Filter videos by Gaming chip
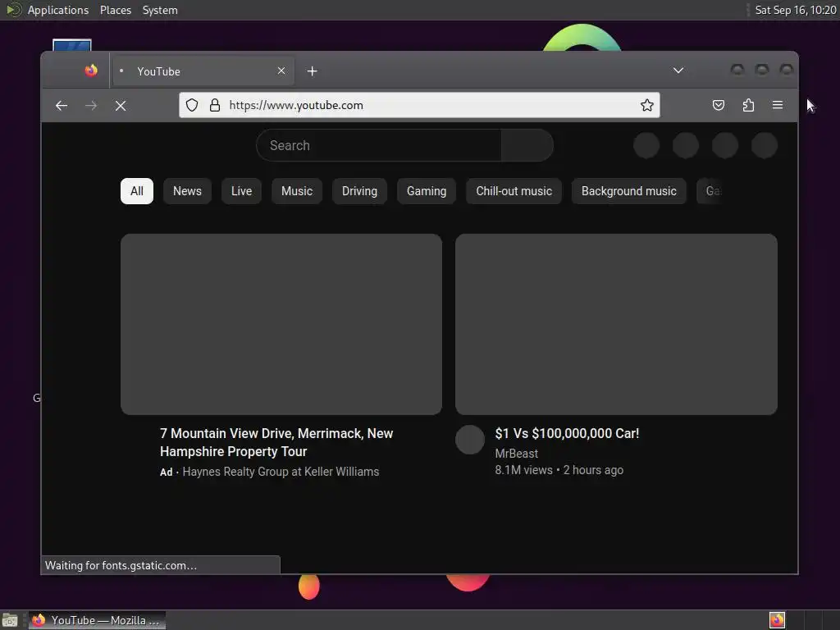840x630 pixels. coord(427,191)
